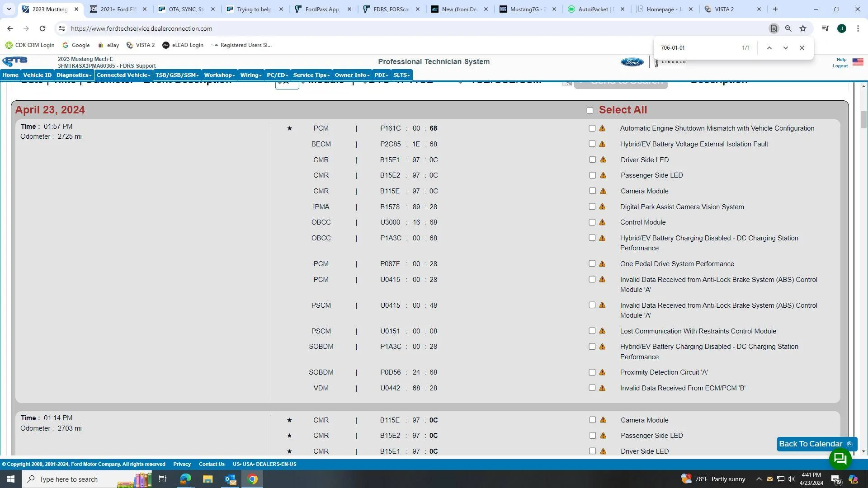This screenshot has width=868, height=488.
Task: Reload the page with refresh icon
Action: tap(42, 28)
